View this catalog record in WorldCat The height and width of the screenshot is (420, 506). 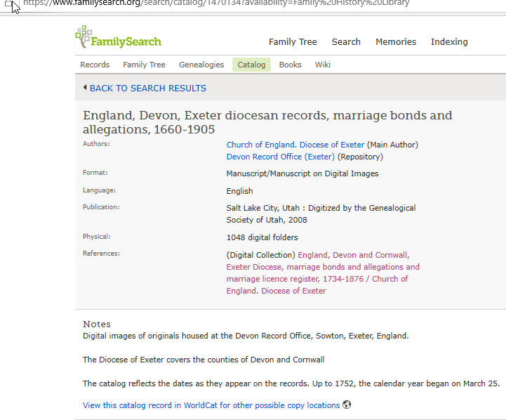pyautogui.click(x=211, y=405)
